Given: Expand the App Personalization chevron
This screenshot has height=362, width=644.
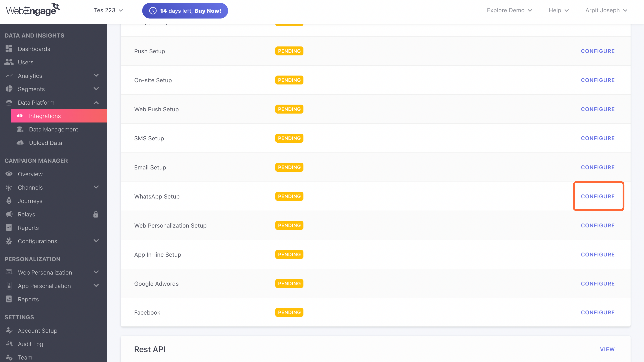Looking at the screenshot, I should coord(96,285).
